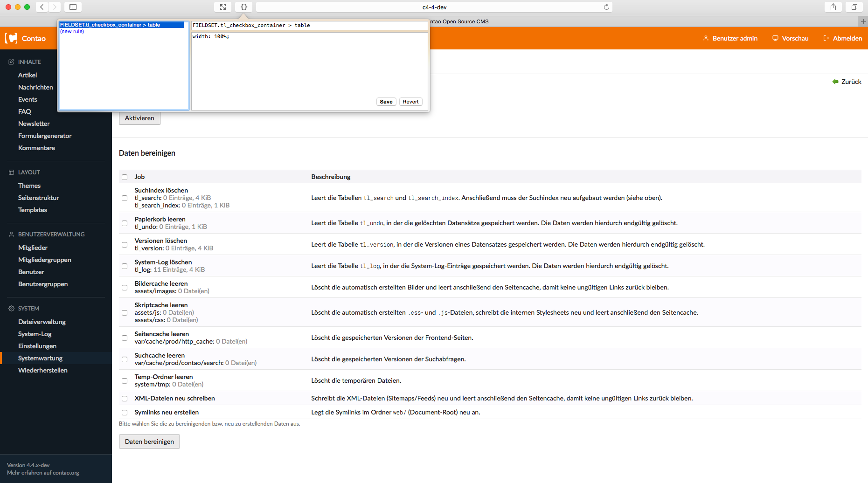
Task: Click the green Zurück arrow icon
Action: click(835, 82)
